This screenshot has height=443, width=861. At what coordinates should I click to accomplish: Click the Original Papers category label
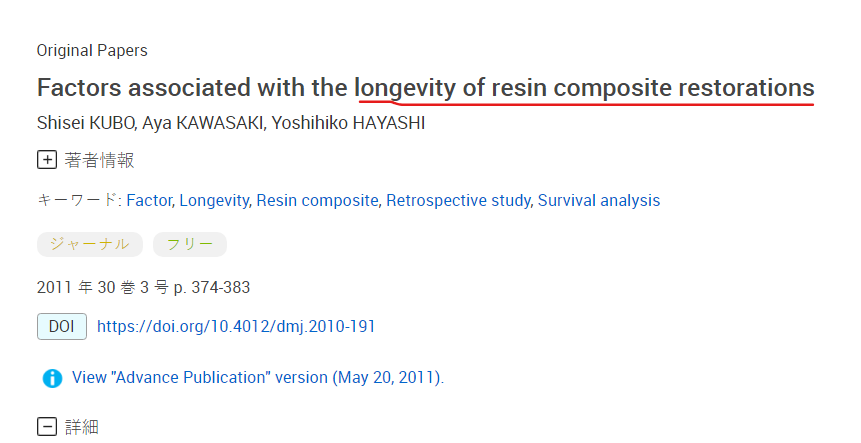pos(92,50)
